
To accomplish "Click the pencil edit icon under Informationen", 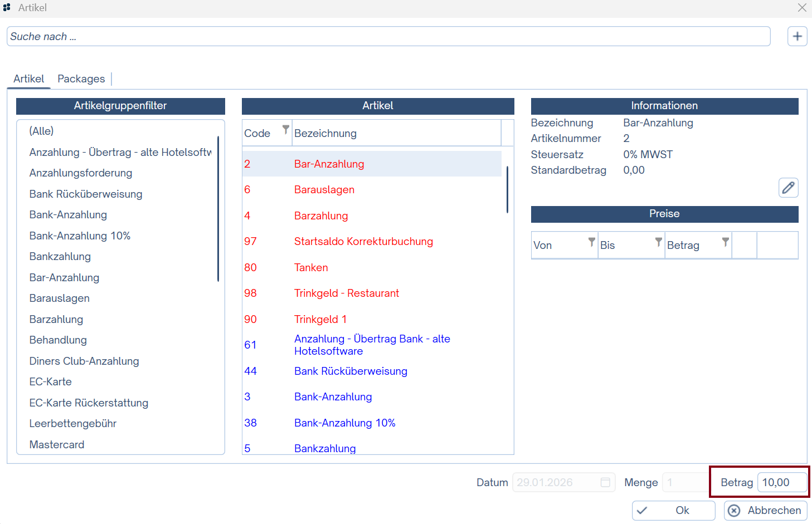I will [x=788, y=188].
